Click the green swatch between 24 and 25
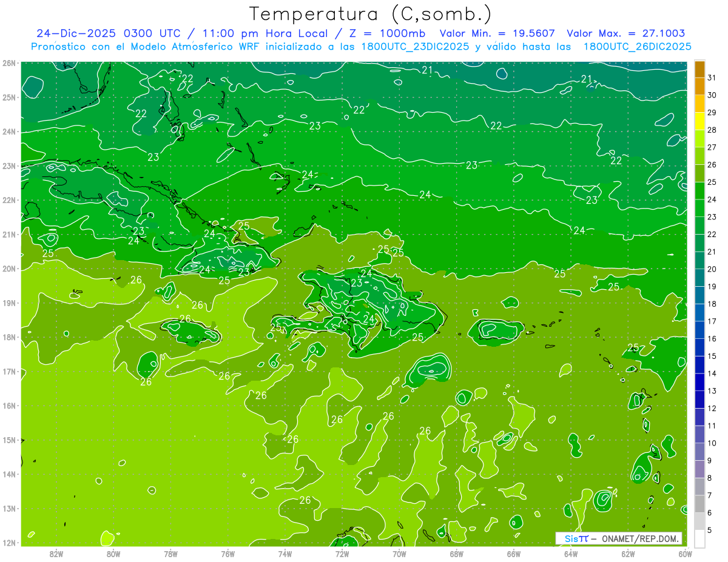Screen dimensions: 728x562 pyautogui.click(x=699, y=190)
